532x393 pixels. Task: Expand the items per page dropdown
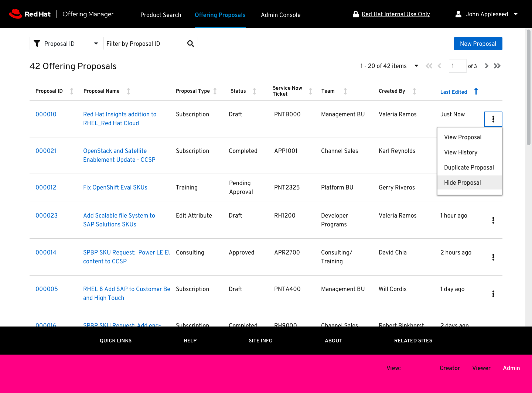pyautogui.click(x=416, y=66)
